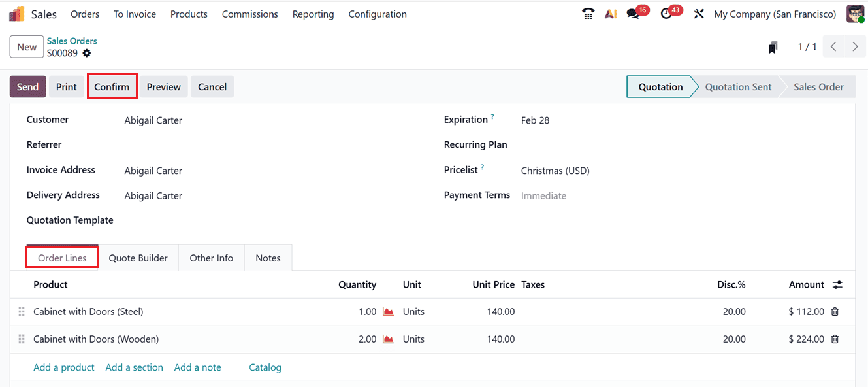Open the Quotation Template dropdown
Screen dimensions: 868x387
[x=163, y=220]
